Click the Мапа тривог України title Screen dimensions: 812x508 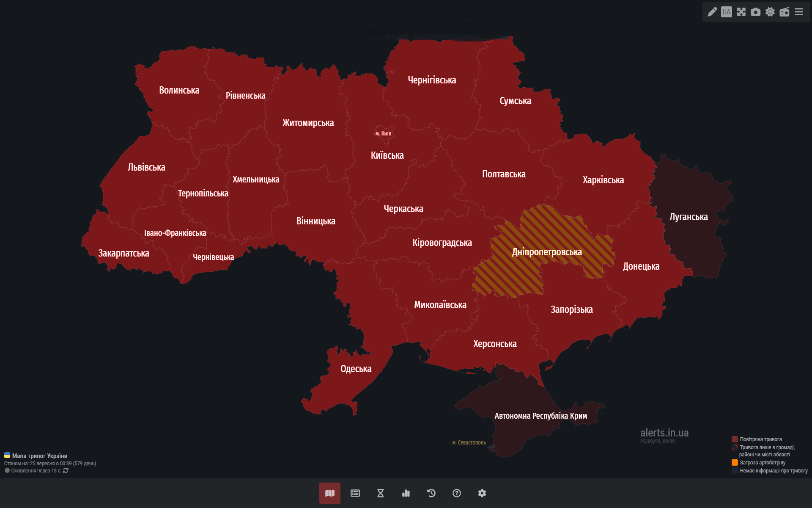click(39, 456)
